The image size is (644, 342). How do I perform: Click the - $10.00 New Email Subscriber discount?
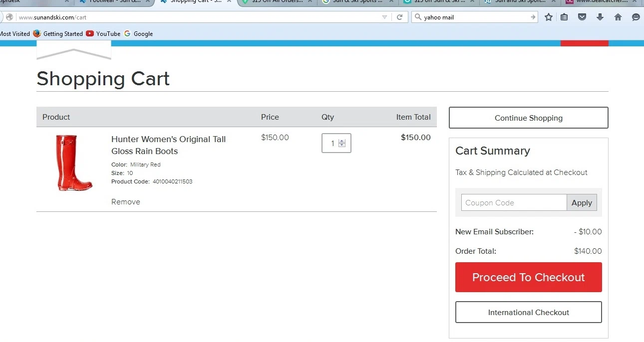(x=588, y=232)
